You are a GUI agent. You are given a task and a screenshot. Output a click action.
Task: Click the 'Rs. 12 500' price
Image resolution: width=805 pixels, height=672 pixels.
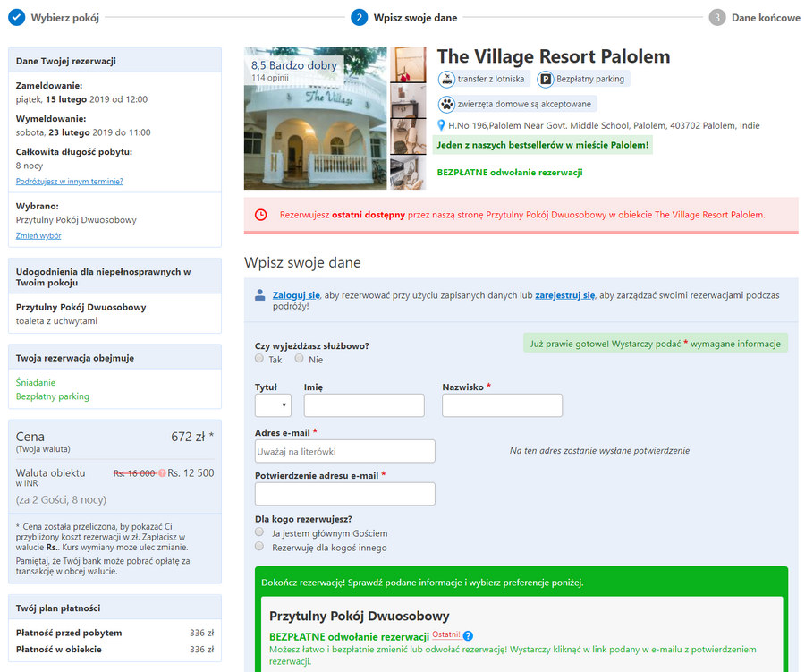(x=191, y=473)
